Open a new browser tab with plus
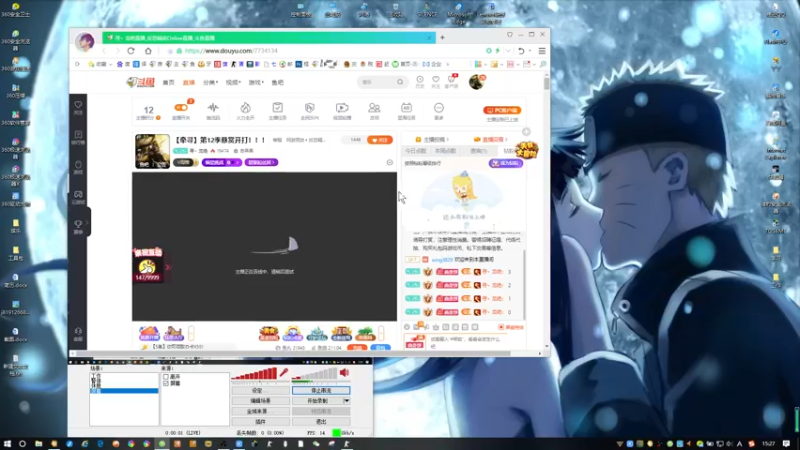The width and height of the screenshot is (800, 450). pyautogui.click(x=442, y=37)
